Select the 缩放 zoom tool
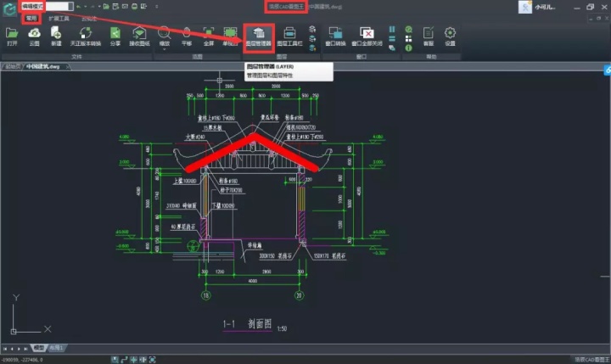 point(165,36)
